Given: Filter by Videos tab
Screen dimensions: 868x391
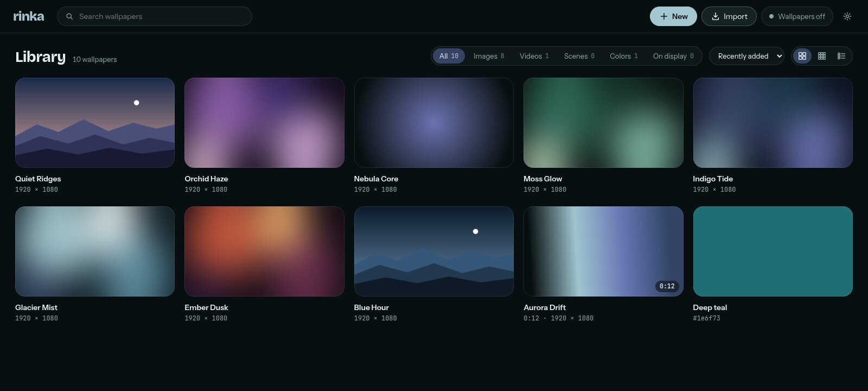Looking at the screenshot, I should tap(534, 56).
